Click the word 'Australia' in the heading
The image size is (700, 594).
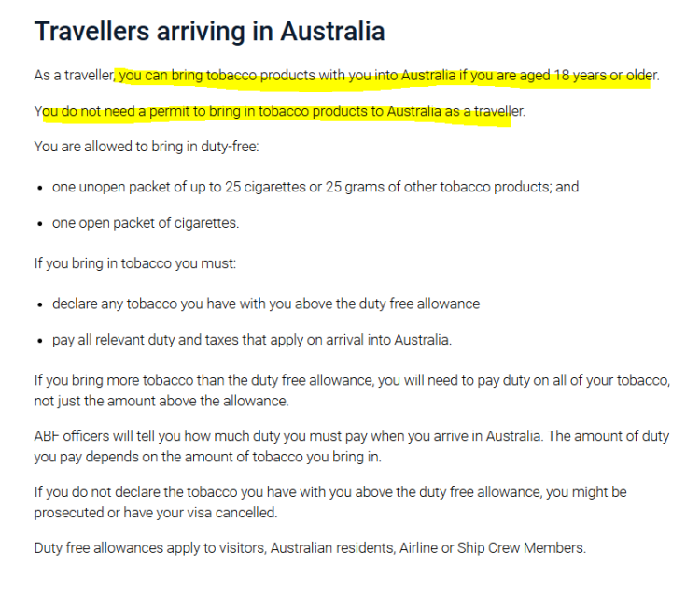332,32
